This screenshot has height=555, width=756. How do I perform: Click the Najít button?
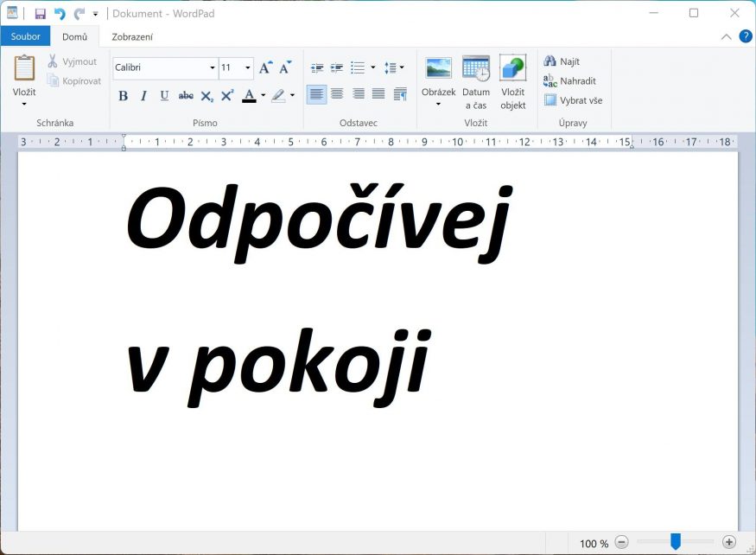[x=562, y=61]
